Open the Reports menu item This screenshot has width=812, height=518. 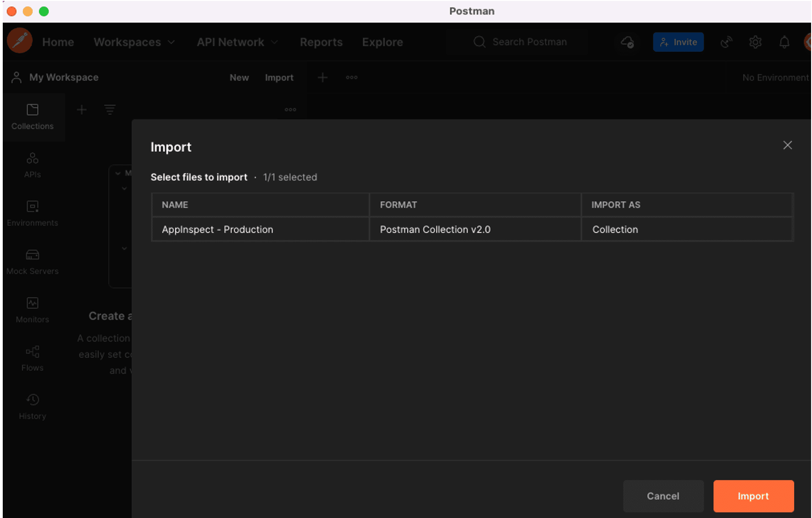tap(321, 42)
